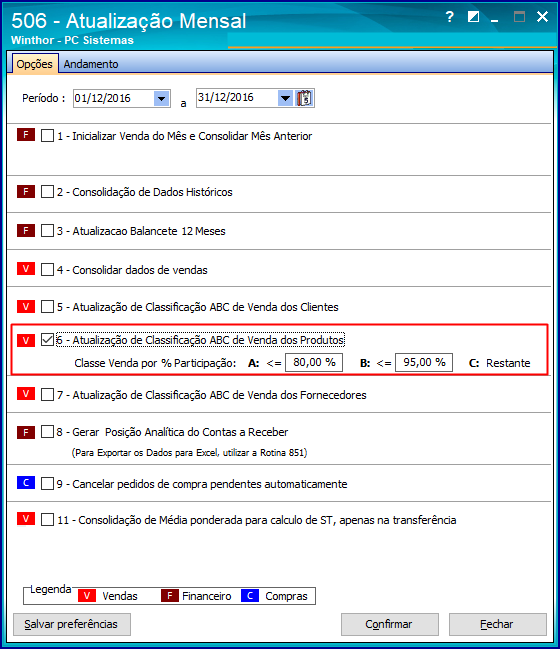Click 'Classe Venda por % Participação:' label
This screenshot has height=649, width=560.
pos(155,363)
